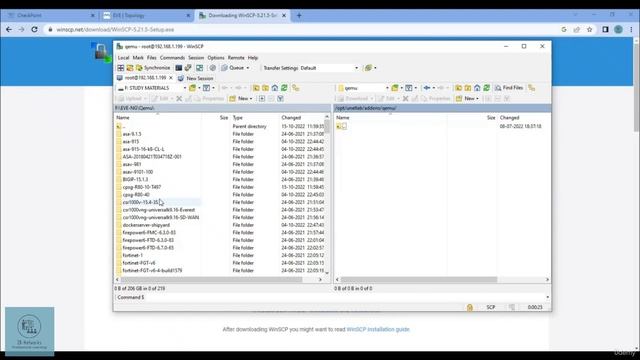Select the root@192.168.1.199 session tab
640x360 pixels.
click(x=142, y=78)
